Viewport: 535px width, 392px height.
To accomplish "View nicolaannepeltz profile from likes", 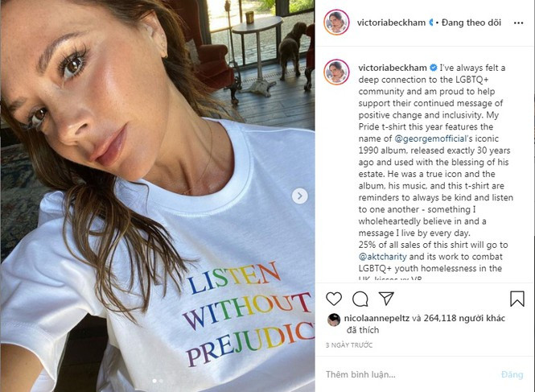I will point(377,318).
